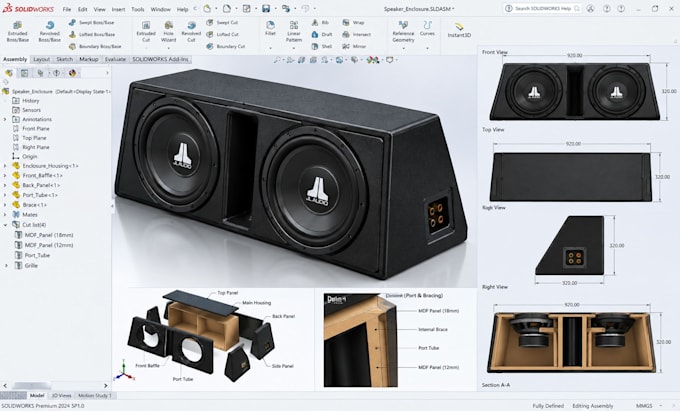The width and height of the screenshot is (680, 411).
Task: Select the Revolved Cut tool
Action: [191, 31]
